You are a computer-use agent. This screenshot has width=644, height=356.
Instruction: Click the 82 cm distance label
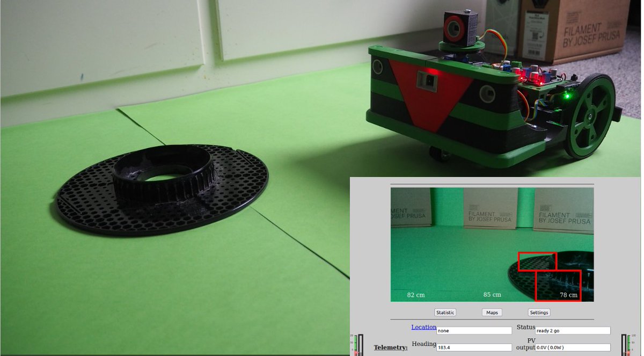(x=416, y=295)
